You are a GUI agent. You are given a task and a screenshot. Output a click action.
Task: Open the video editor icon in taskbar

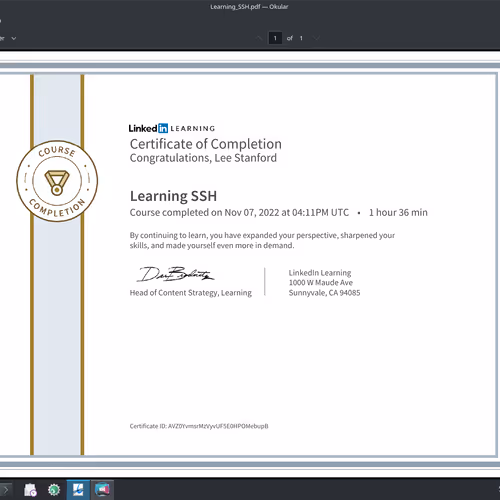point(102,490)
